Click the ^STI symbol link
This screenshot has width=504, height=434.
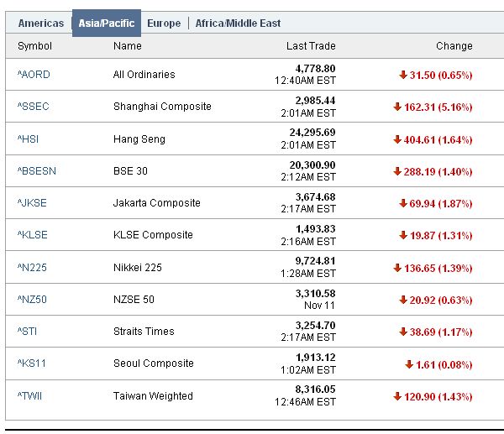click(28, 332)
